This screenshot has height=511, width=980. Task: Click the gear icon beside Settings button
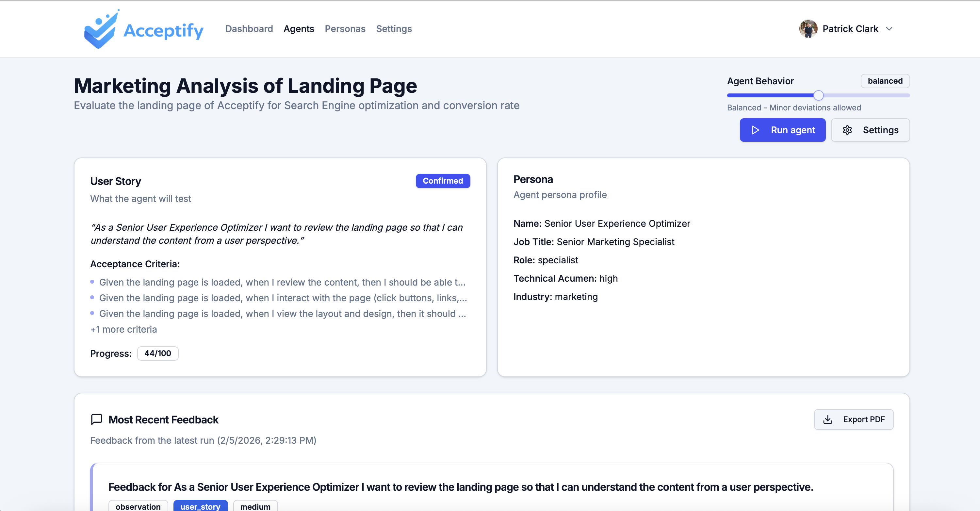(x=848, y=130)
